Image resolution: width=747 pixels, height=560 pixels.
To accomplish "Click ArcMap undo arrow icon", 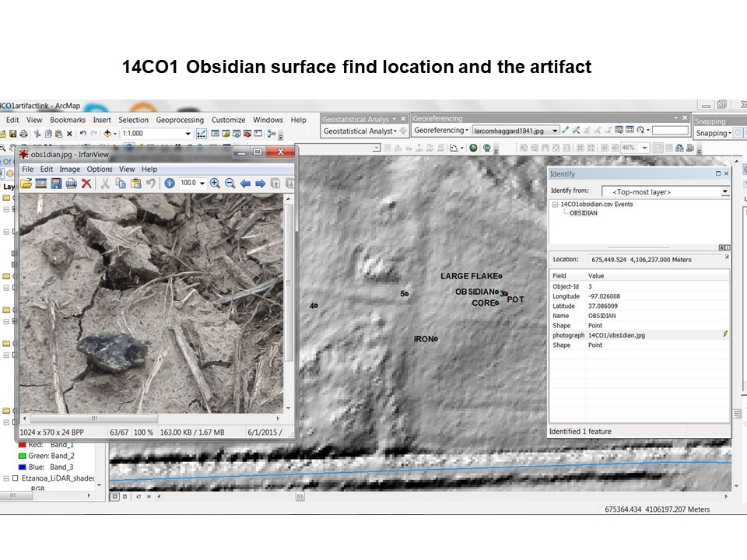I will pos(83,134).
